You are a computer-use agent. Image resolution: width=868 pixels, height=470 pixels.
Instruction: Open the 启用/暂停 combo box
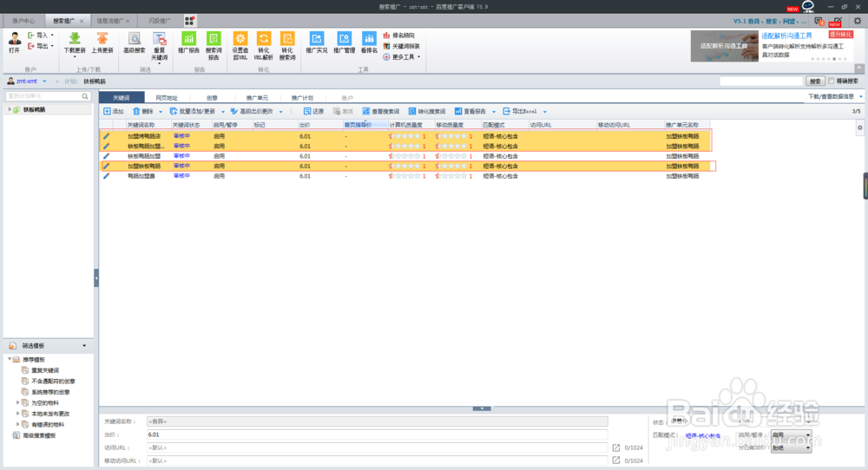pyautogui.click(x=791, y=435)
